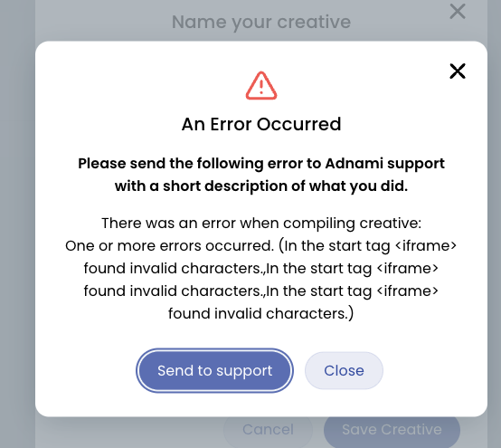This screenshot has height=448, width=501.
Task: Click the grey X of the Name your creative dialog
Action: click(x=458, y=12)
